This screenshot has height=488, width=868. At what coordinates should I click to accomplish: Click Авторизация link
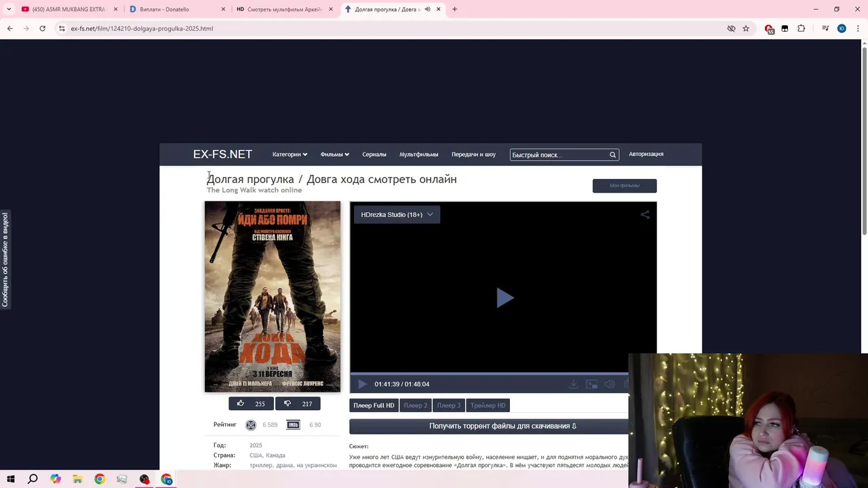646,154
